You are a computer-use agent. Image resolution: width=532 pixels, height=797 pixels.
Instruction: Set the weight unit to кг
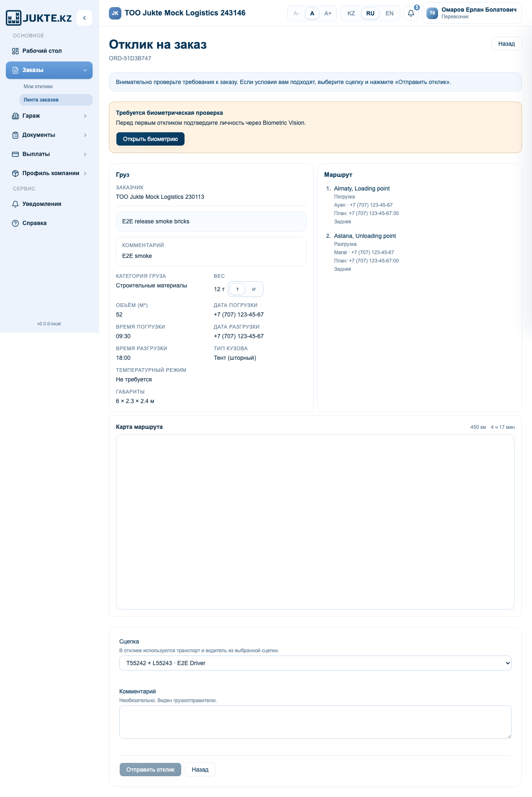point(254,289)
